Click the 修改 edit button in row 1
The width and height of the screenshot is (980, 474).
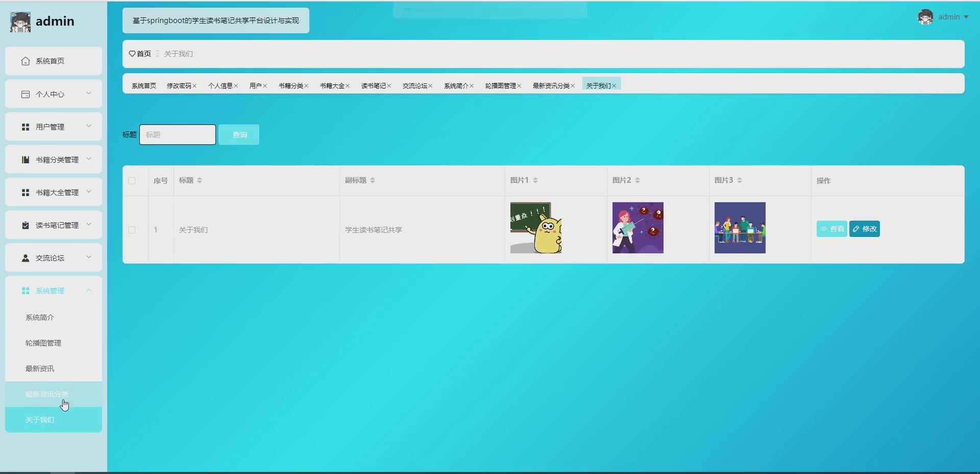point(865,229)
